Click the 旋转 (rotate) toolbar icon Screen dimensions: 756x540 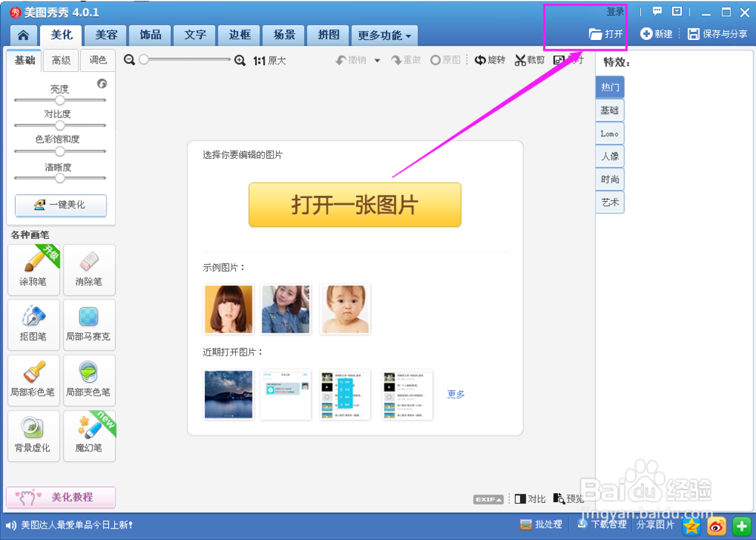point(490,60)
